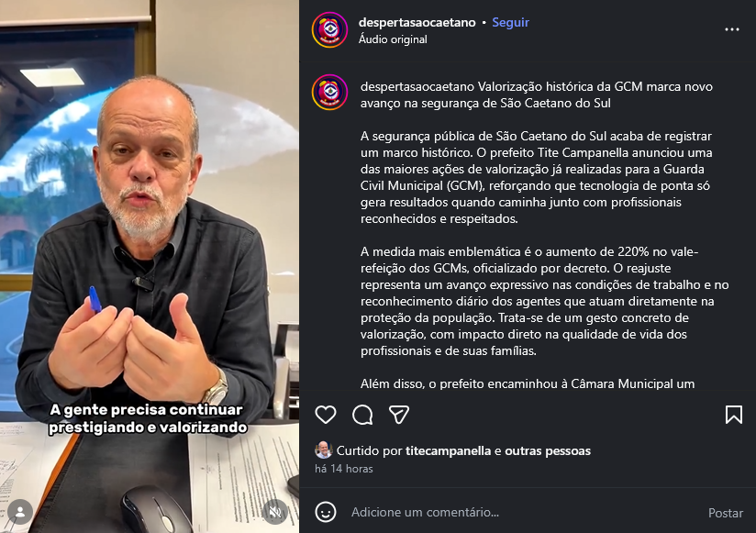Screen dimensions: 756x533
Task: Unmute the video with the speaker icon
Action: 275,512
